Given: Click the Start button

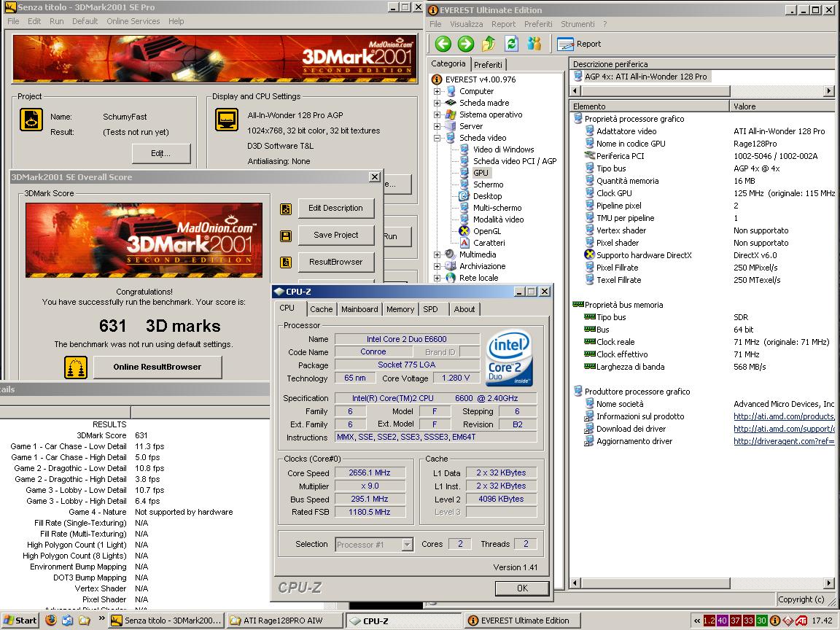Looking at the screenshot, I should click(21, 621).
